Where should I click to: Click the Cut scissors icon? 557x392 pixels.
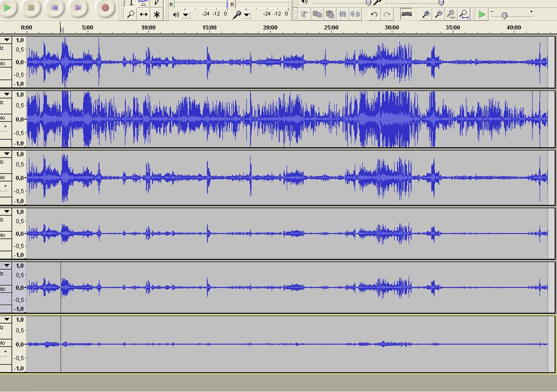click(x=304, y=15)
